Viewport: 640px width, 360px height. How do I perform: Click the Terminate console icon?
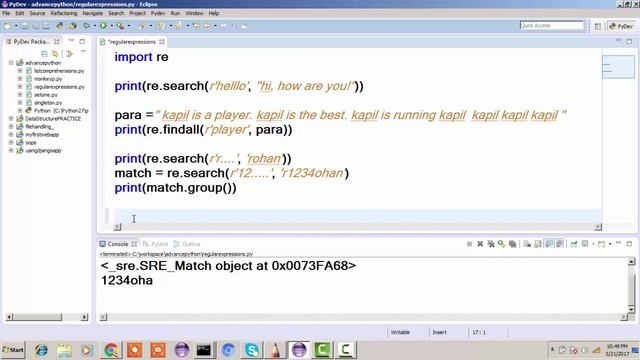[x=469, y=244]
